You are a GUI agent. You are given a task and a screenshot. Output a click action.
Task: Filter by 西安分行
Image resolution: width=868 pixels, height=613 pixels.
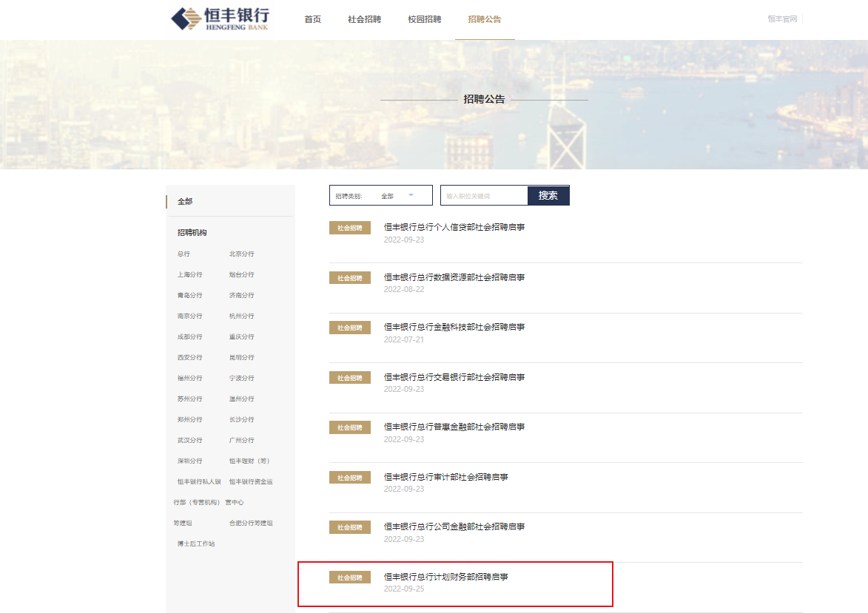click(189, 357)
